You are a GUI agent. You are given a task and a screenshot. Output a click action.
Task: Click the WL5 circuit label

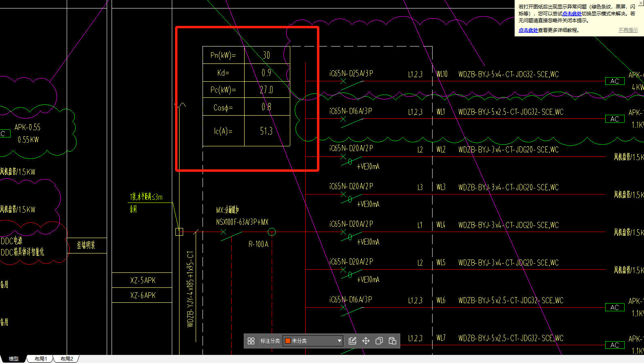(x=441, y=263)
